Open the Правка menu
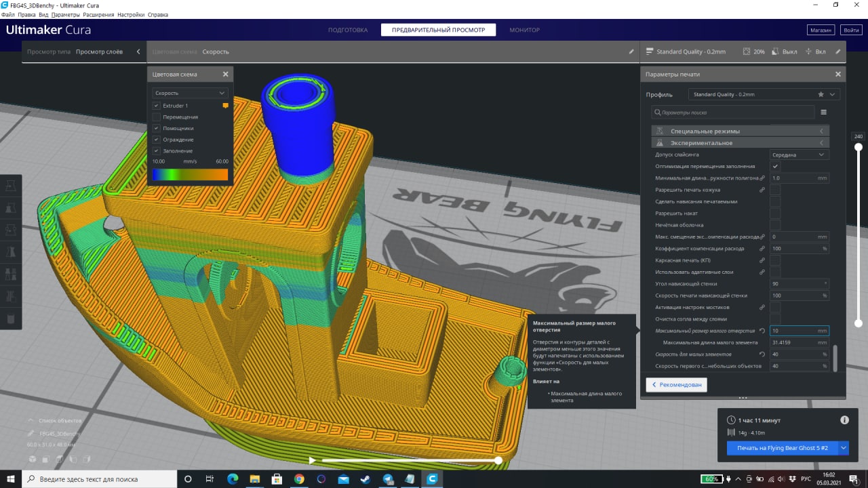The height and width of the screenshot is (488, 868). [x=26, y=14]
